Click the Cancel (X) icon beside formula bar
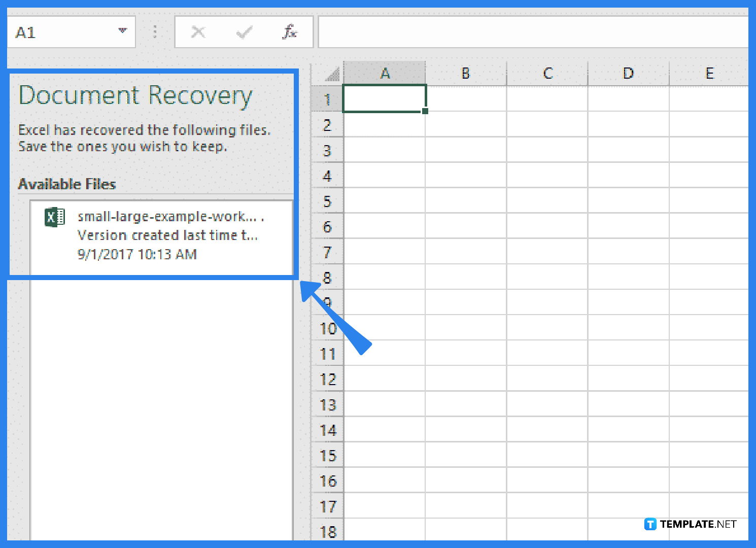756x548 pixels. pyautogui.click(x=198, y=31)
